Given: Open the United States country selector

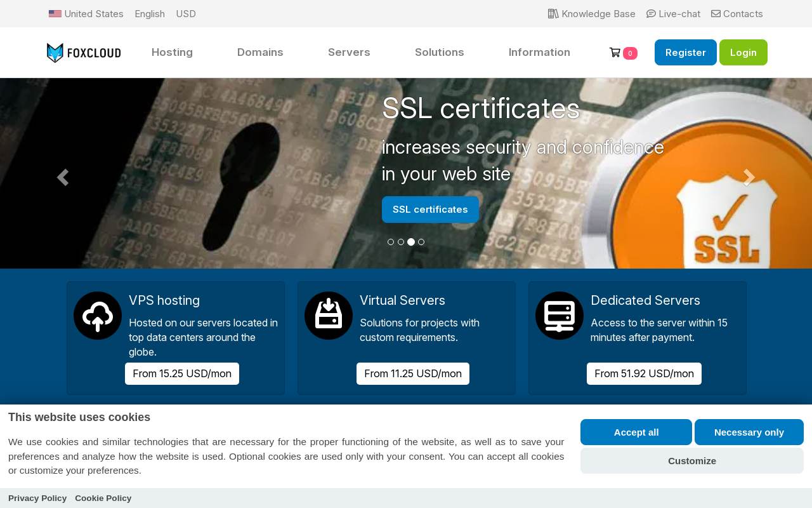Looking at the screenshot, I should pyautogui.click(x=86, y=14).
